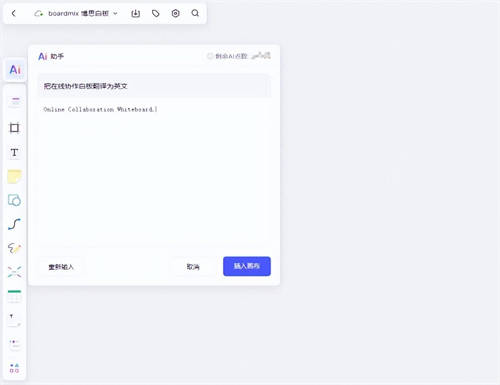Click the search magnifier icon
This screenshot has width=500, height=385.
pos(195,13)
